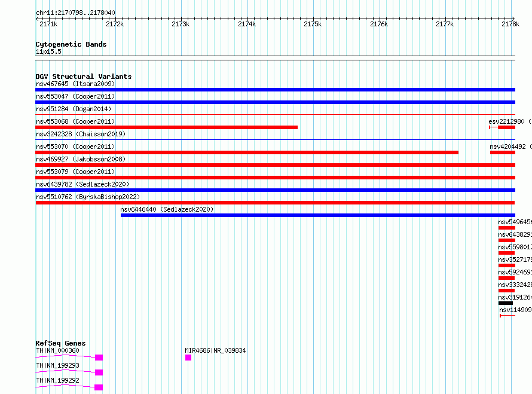Screen dimensions: 532x394
Task: Click the 2173k ruler position
Action: coord(181,24)
